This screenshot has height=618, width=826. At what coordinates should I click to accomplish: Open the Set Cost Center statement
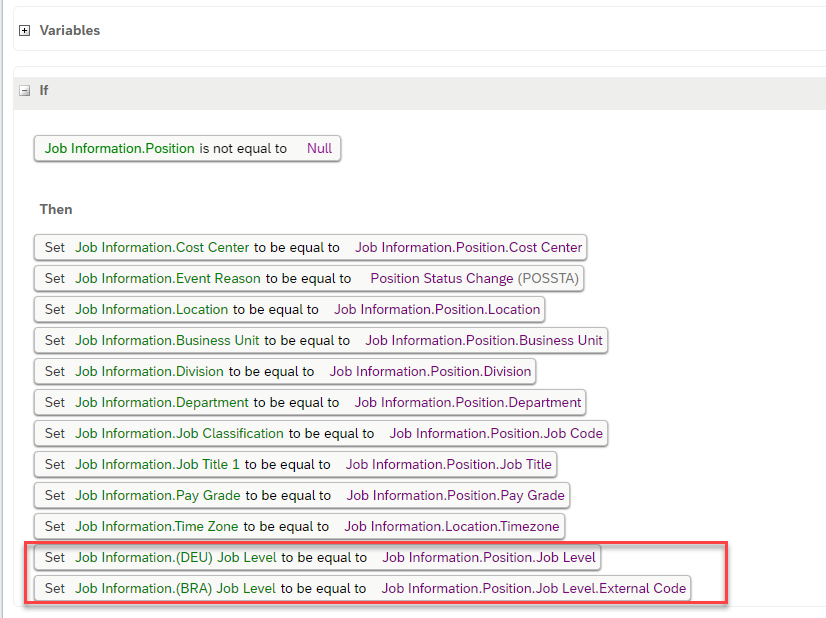tap(310, 248)
